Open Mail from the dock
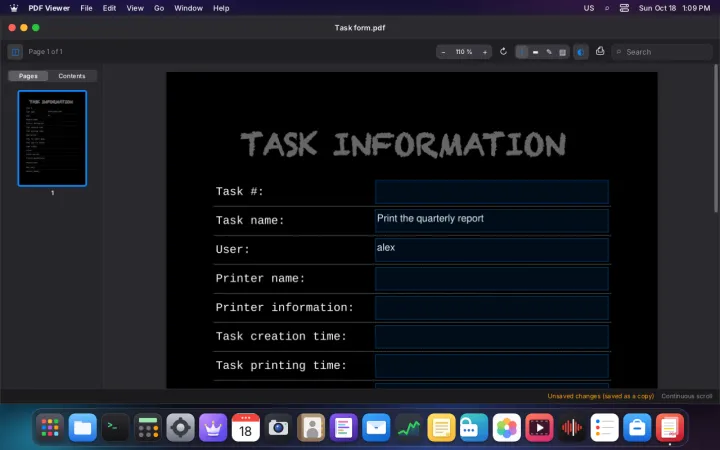This screenshot has height=450, width=720. [376, 428]
